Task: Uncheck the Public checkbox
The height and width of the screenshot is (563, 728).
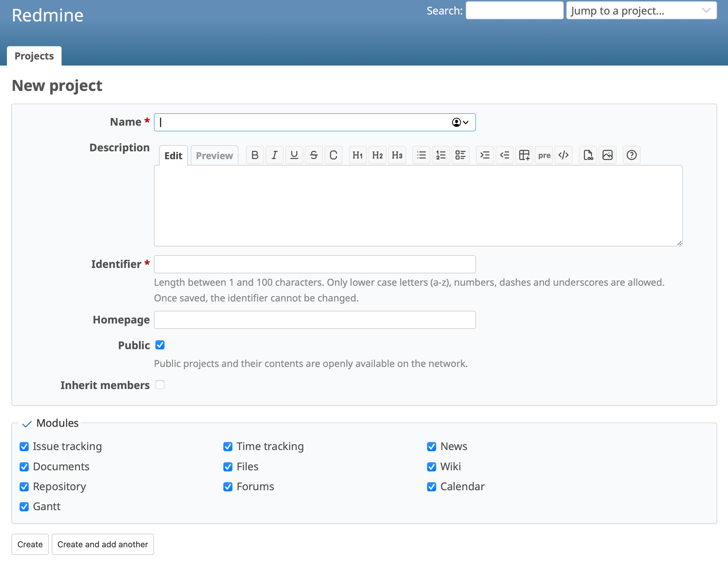Action: (160, 345)
